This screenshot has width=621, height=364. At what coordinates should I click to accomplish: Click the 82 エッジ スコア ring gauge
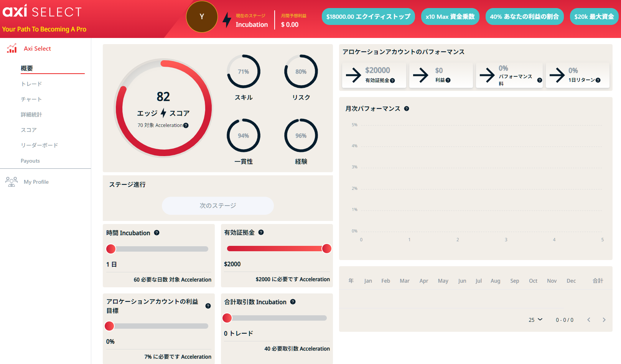pyautogui.click(x=163, y=108)
